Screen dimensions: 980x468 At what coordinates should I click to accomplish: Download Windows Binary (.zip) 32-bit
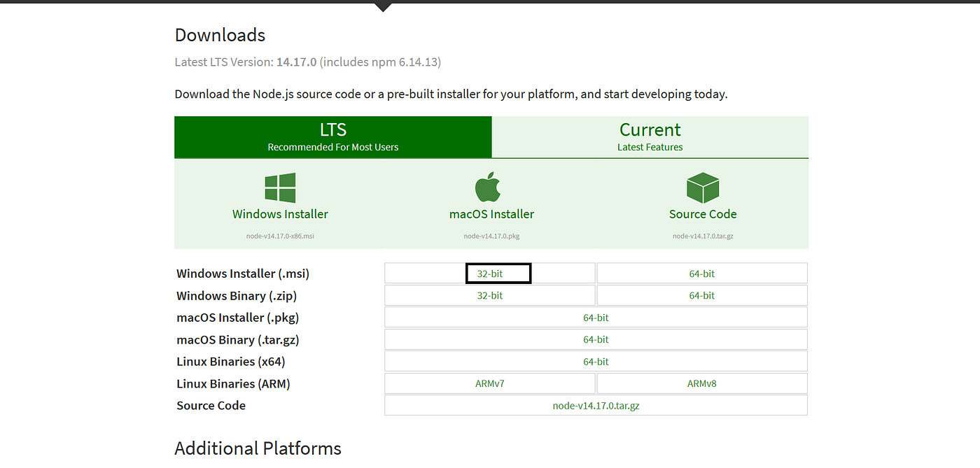[490, 295]
